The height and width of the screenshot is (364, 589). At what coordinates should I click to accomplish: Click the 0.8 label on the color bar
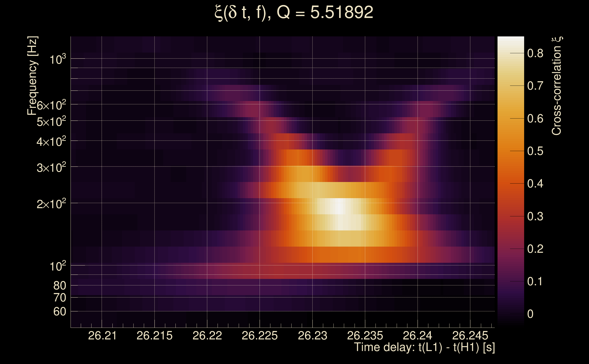535,53
